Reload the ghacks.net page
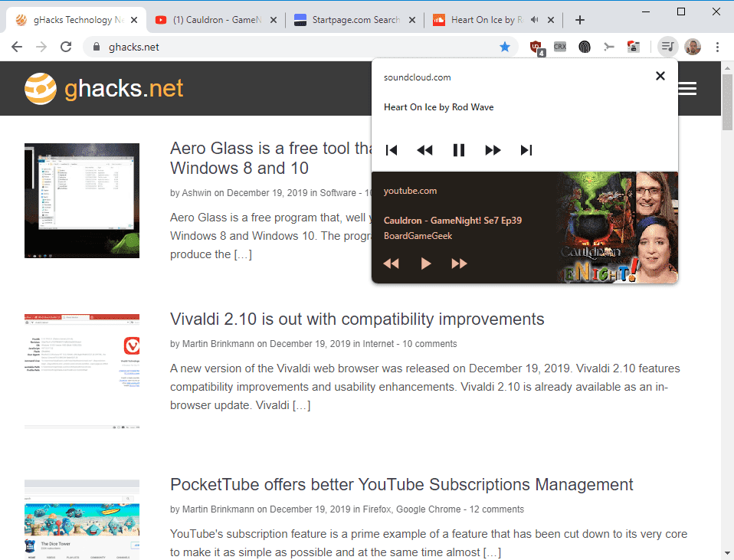The height and width of the screenshot is (560, 734). [x=66, y=47]
